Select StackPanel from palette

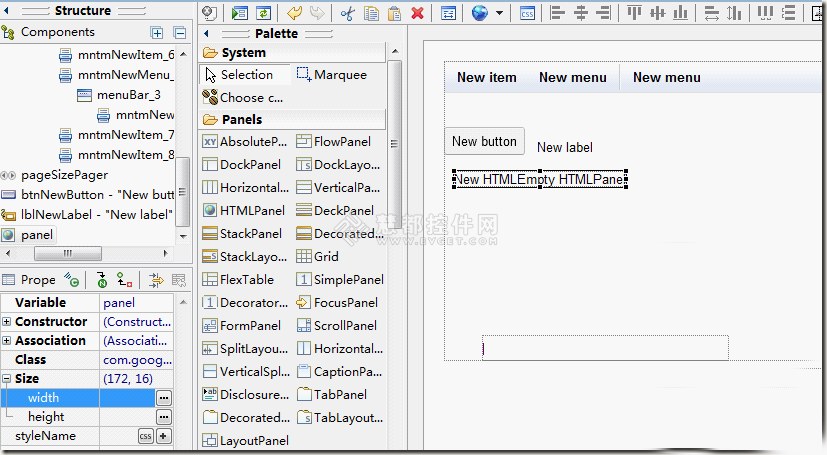[x=242, y=234]
